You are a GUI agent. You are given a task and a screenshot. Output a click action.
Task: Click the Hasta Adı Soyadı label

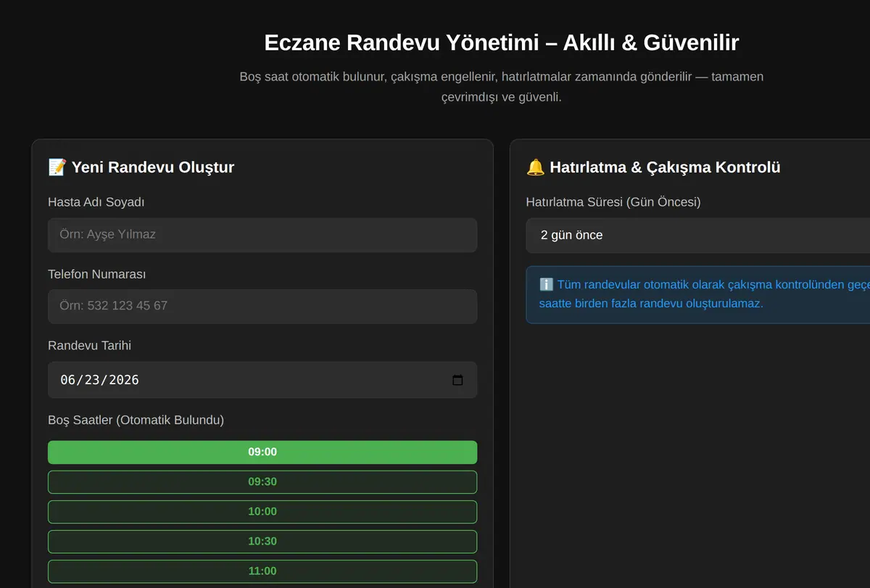96,202
